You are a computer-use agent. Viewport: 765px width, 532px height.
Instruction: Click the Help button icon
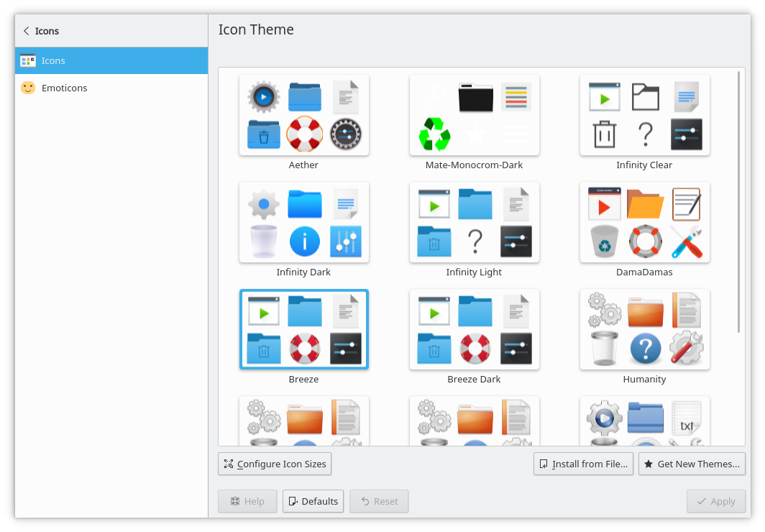coord(235,501)
